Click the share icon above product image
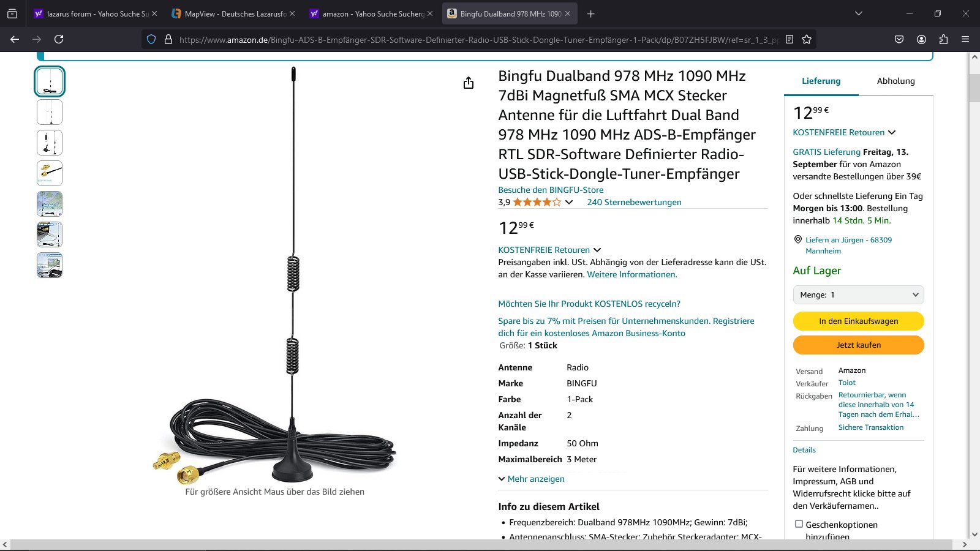 click(469, 83)
